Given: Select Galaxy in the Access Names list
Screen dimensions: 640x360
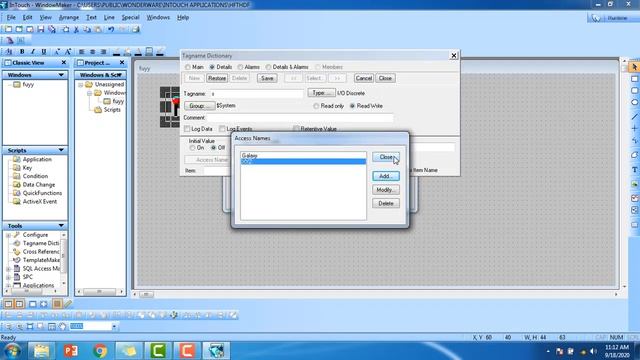Looking at the screenshot, I should point(303,156).
